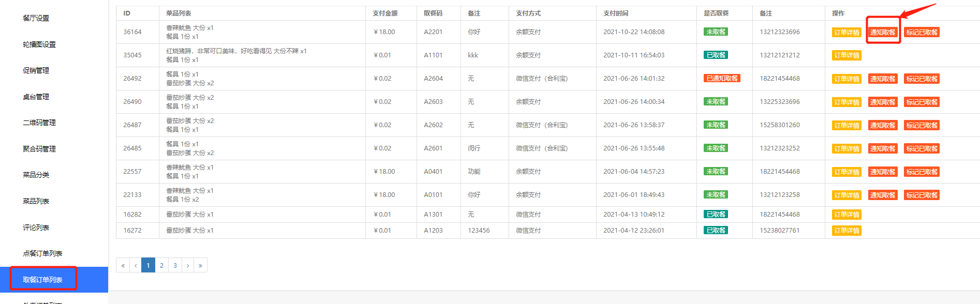Go to page 2 of orders
Image resolution: width=980 pixels, height=304 pixels.
point(161,265)
